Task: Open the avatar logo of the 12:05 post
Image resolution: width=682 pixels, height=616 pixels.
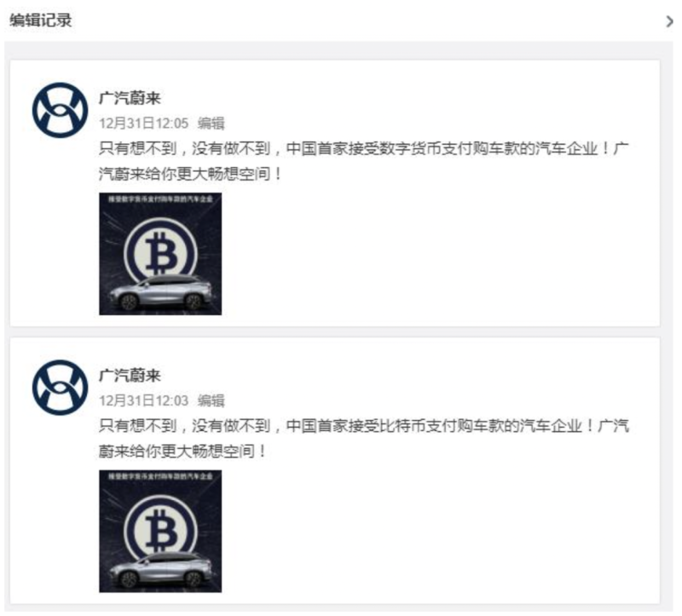Action: tap(60, 111)
